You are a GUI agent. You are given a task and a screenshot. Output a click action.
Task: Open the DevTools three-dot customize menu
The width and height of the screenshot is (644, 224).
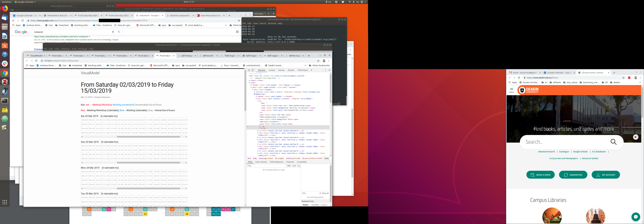coord(325,70)
